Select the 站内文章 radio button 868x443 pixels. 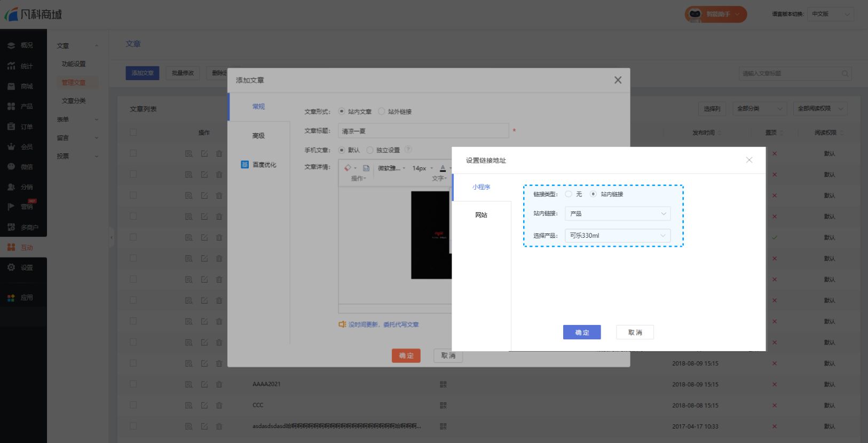click(x=342, y=111)
